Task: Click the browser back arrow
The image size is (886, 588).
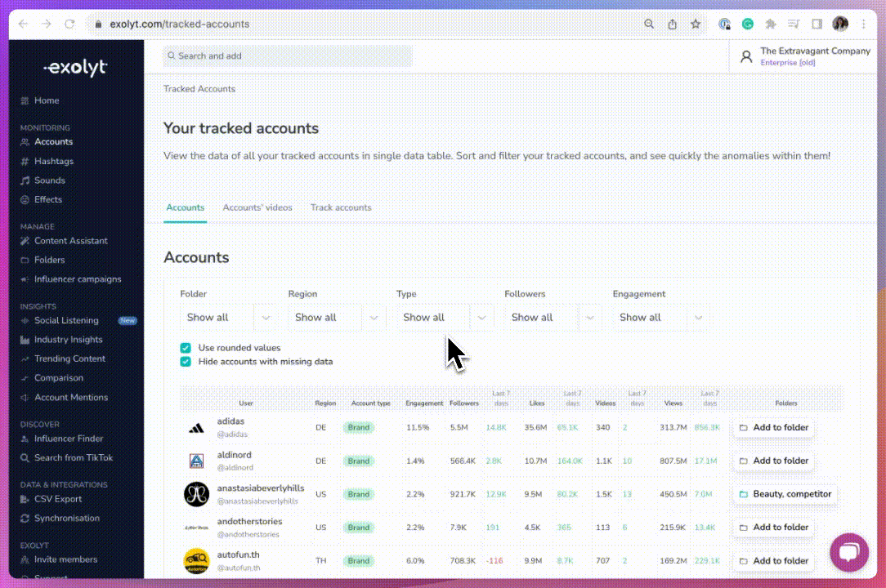Action: coord(23,24)
